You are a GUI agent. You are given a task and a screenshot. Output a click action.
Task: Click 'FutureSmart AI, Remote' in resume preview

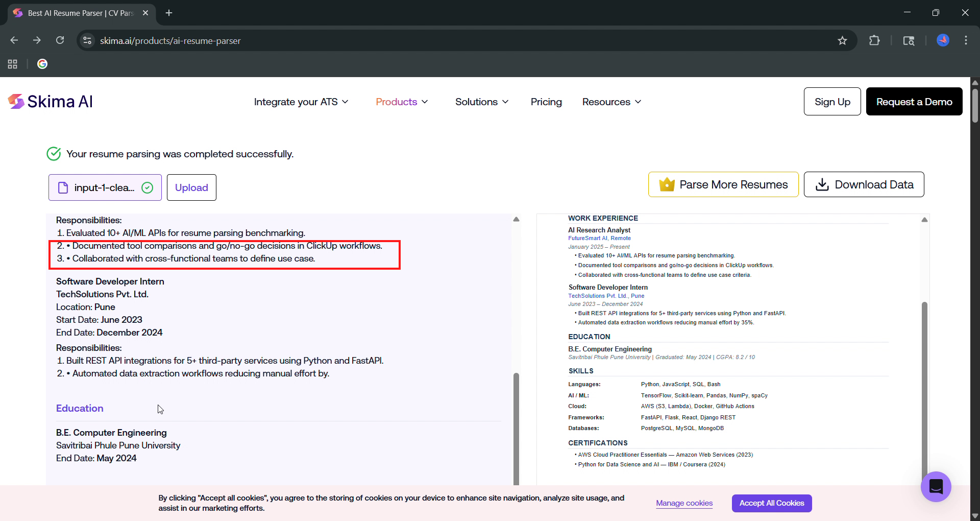[600, 238]
